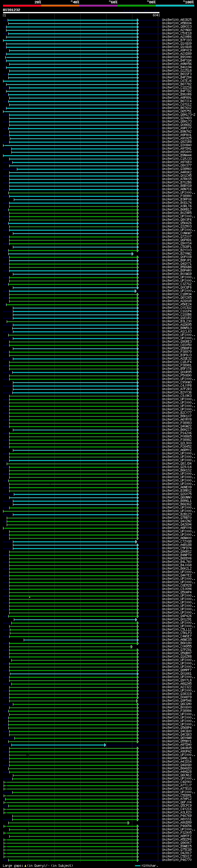
Task: Select hit label UniRef100_Q8H3I3
Action: tap(177, 26)
